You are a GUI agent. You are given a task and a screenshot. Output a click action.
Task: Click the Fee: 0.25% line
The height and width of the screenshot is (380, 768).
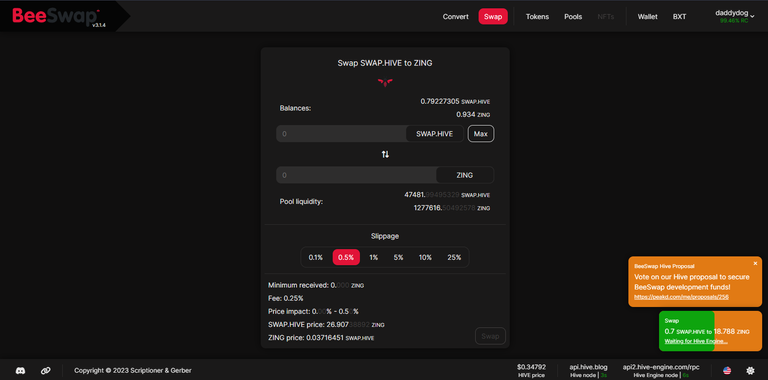coord(286,298)
